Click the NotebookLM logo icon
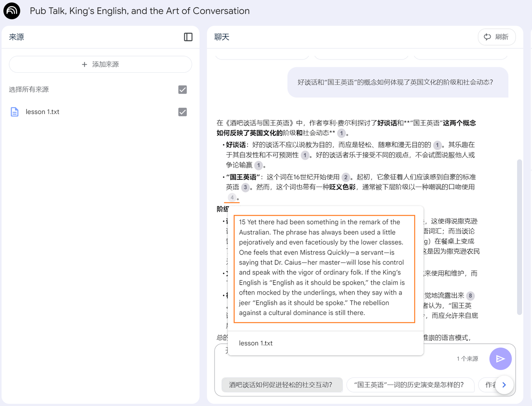532x406 pixels. pyautogui.click(x=12, y=11)
